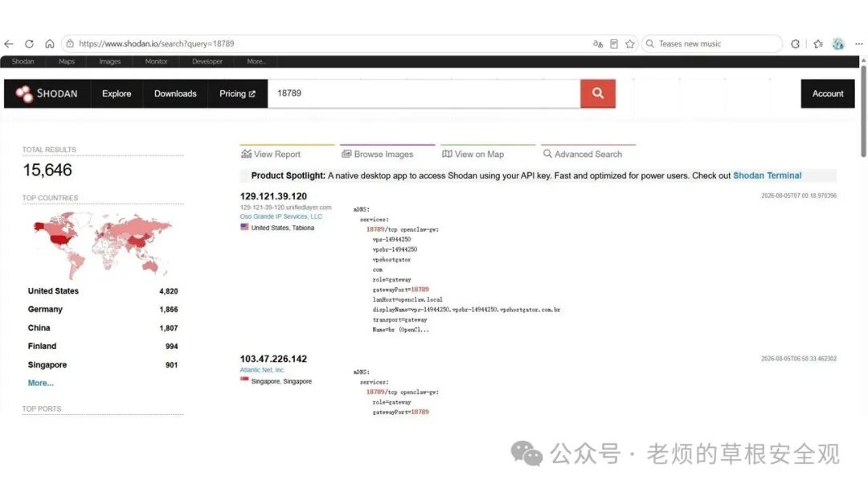Go to browser Home icon

50,43
